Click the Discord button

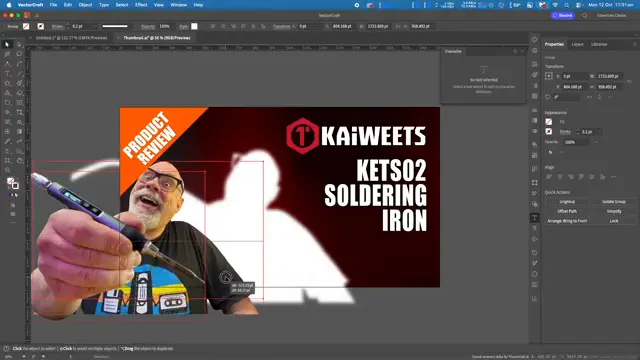(562, 16)
